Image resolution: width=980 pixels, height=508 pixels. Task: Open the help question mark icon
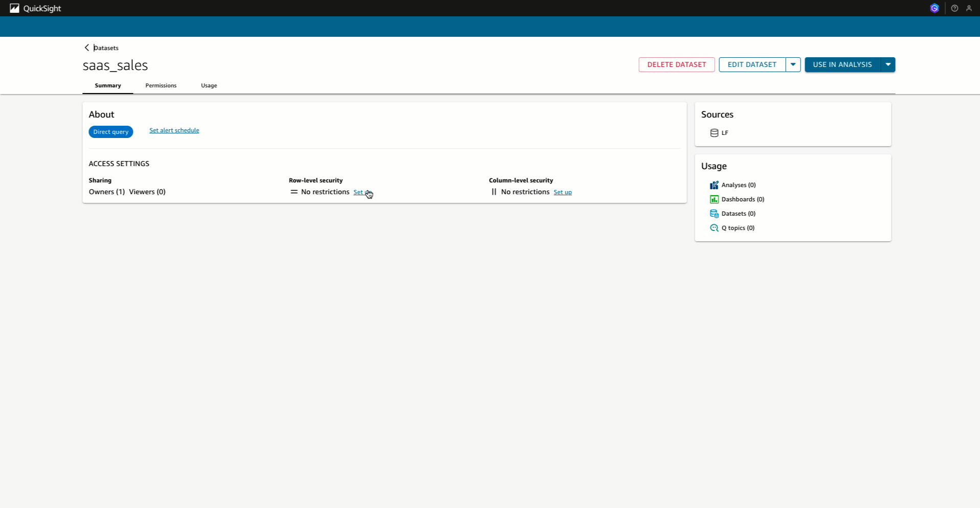pyautogui.click(x=954, y=8)
